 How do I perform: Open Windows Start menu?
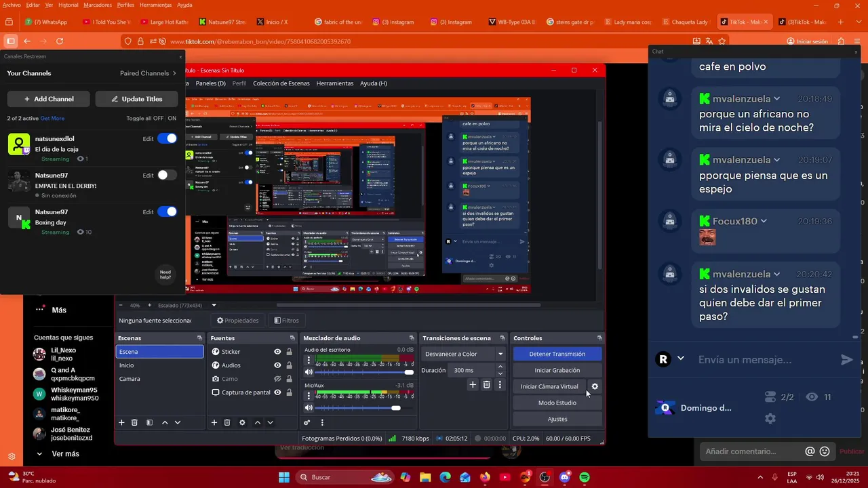coord(283,477)
